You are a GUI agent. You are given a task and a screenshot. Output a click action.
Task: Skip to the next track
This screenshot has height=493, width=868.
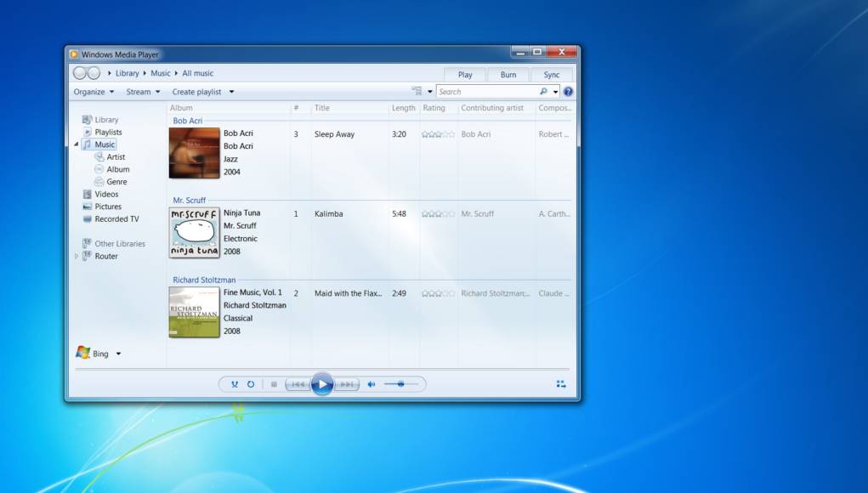point(346,384)
